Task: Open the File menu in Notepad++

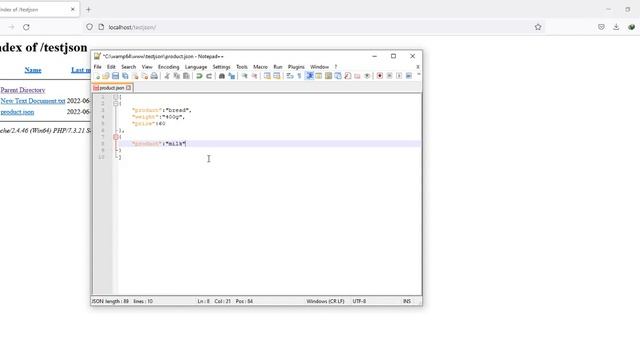Action: coord(98,67)
